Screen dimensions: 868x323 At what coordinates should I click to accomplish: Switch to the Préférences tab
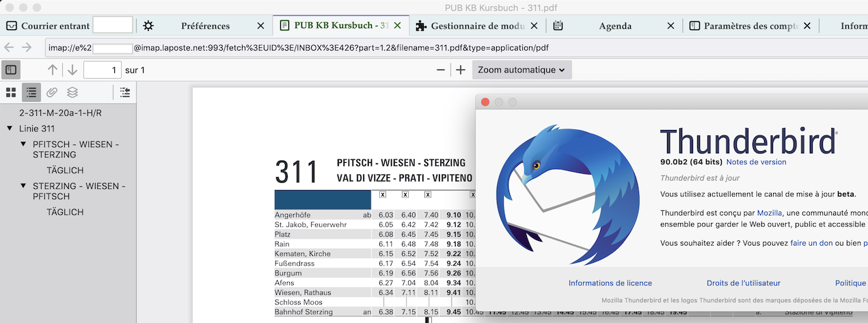(205, 26)
